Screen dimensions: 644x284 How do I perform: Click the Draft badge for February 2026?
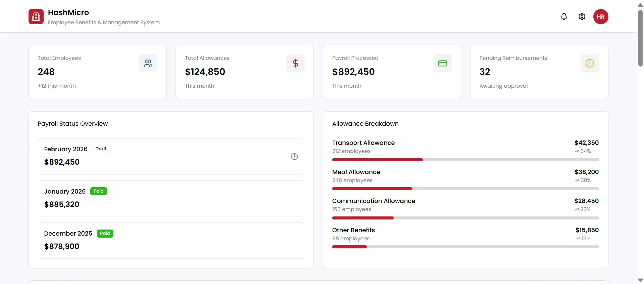pos(101,149)
